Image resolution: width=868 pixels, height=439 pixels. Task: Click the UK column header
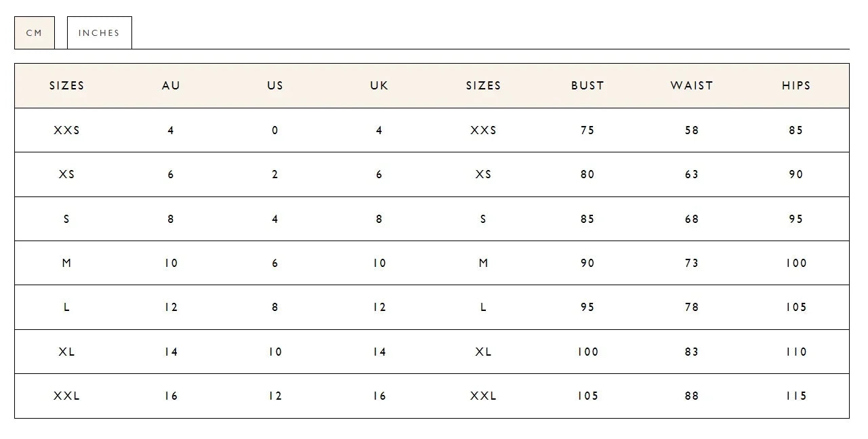click(x=378, y=85)
